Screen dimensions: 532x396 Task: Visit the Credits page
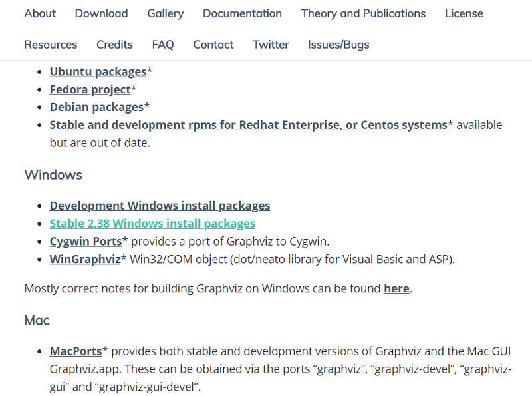pyautogui.click(x=114, y=45)
